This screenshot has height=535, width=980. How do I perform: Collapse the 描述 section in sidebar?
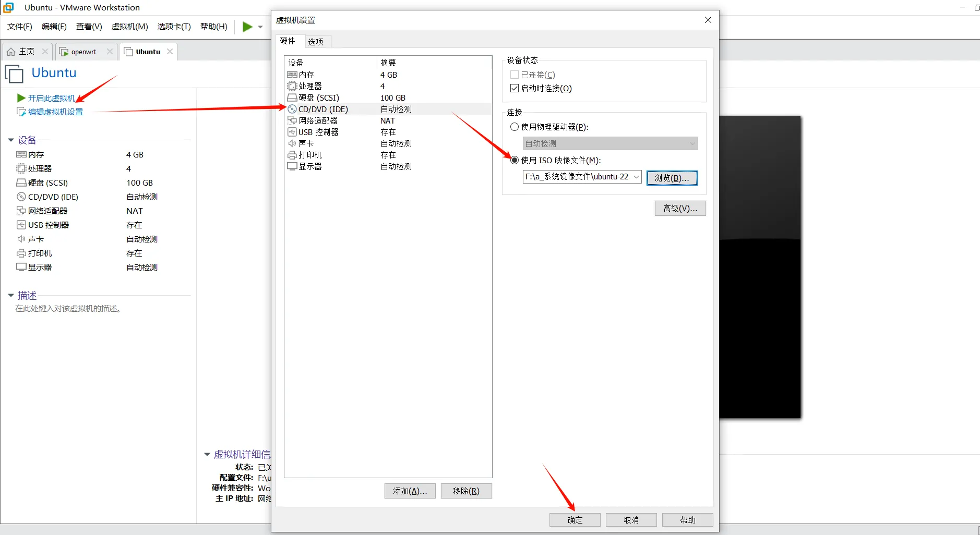coord(10,295)
